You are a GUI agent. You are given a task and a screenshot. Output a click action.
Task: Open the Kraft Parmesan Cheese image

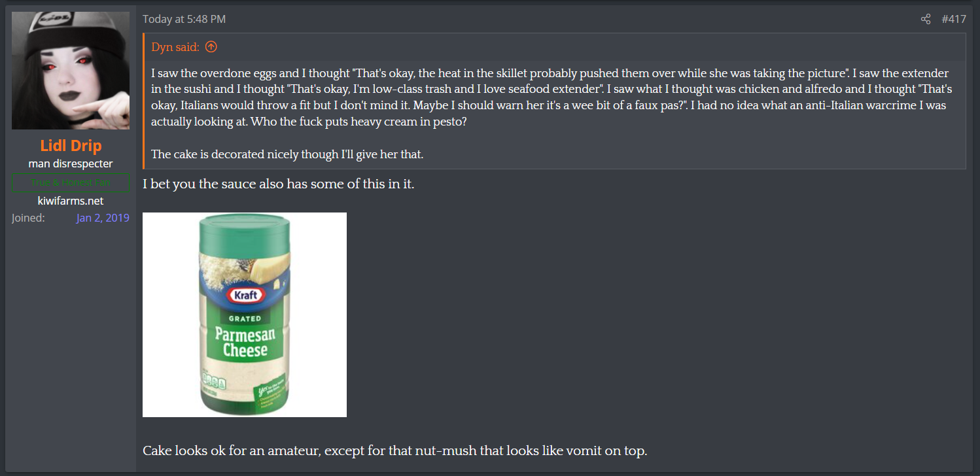click(245, 314)
